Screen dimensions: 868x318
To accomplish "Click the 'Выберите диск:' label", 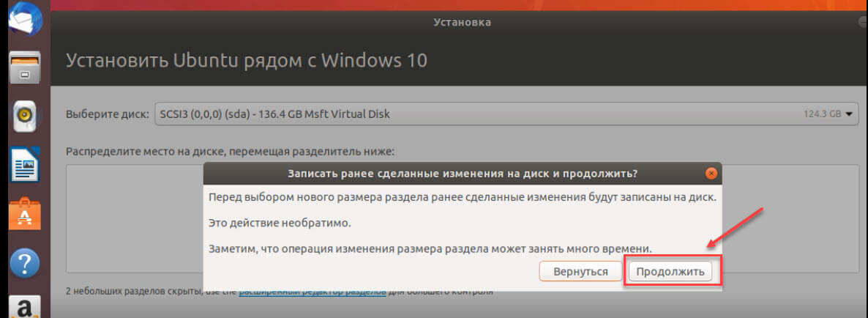I will [108, 115].
